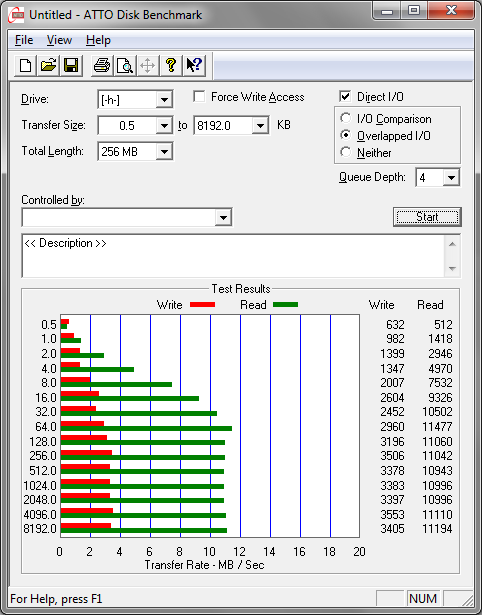Click the 'For Help, press F1' status text
This screenshot has width=482, height=615.
coord(56,599)
